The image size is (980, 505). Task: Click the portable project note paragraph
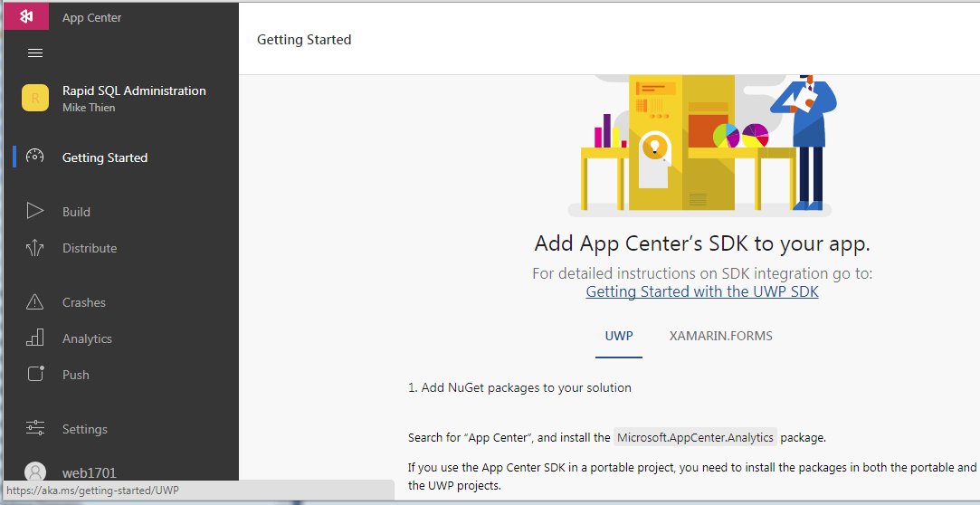[x=692, y=476]
